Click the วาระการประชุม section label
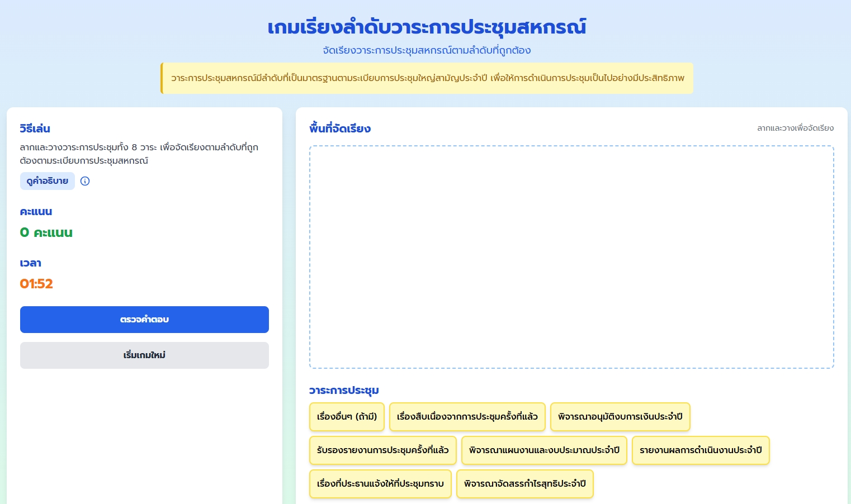Screen dimensions: 851x504 (344, 391)
